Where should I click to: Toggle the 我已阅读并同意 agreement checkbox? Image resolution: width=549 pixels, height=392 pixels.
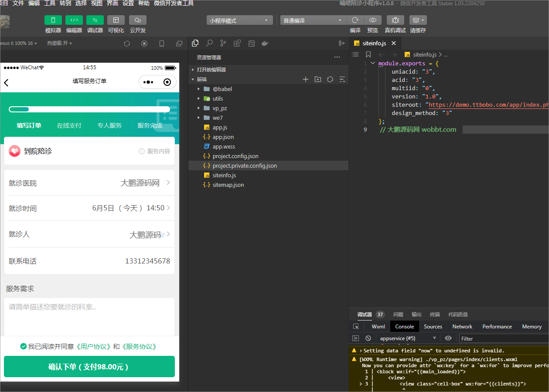tap(23, 347)
